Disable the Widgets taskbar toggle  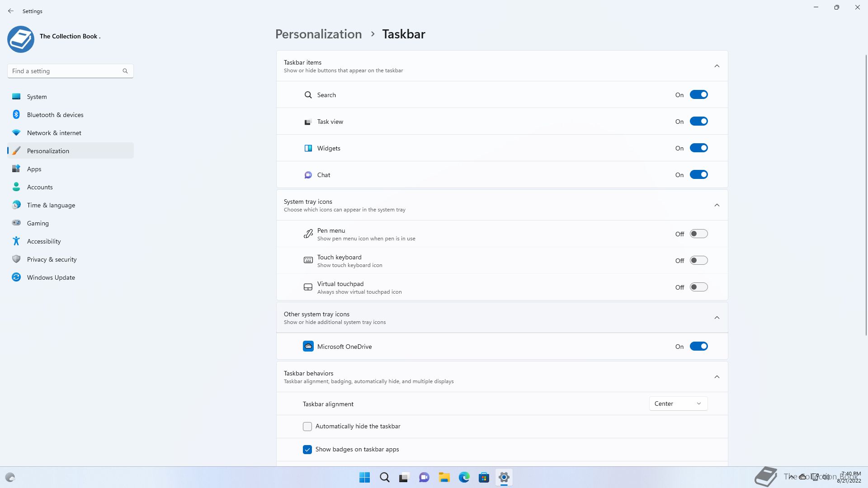click(699, 148)
